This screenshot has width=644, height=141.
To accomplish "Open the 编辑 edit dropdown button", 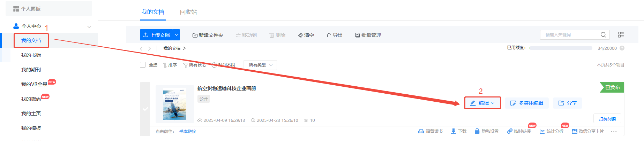I will click(x=482, y=103).
